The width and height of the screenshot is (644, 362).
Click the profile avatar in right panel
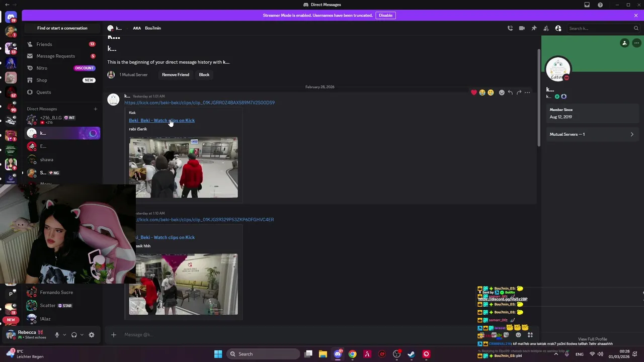click(x=558, y=69)
